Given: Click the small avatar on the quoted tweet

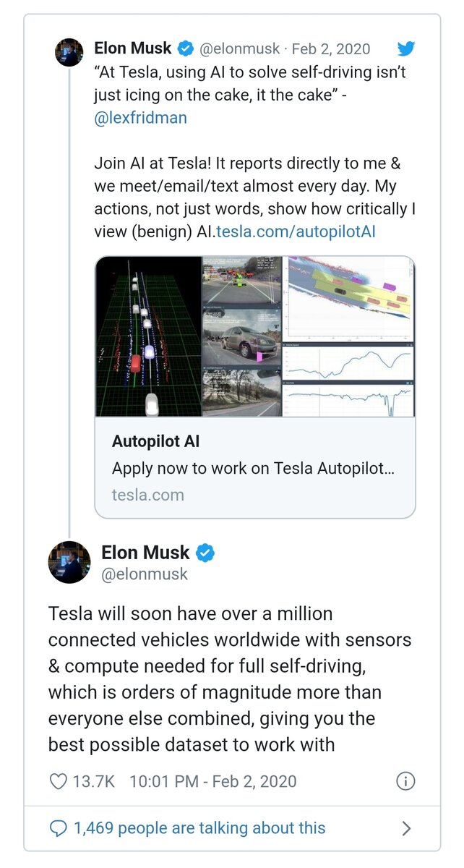Looking at the screenshot, I should point(70,52).
